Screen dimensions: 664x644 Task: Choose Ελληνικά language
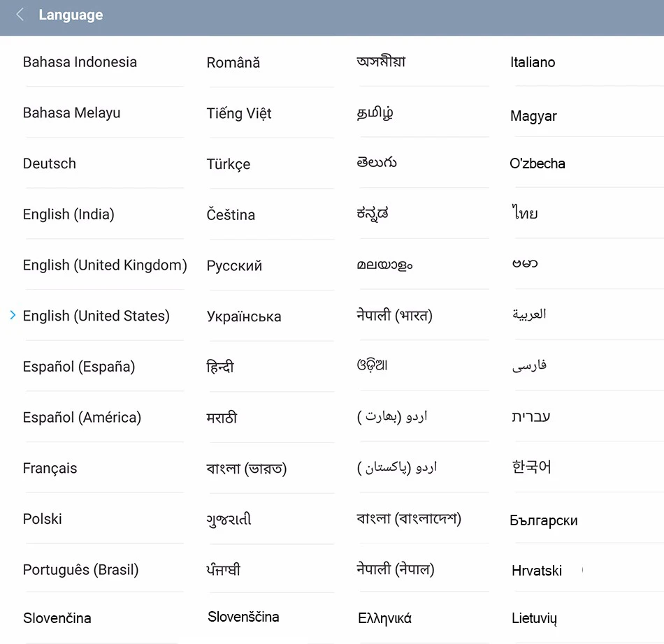[384, 618]
